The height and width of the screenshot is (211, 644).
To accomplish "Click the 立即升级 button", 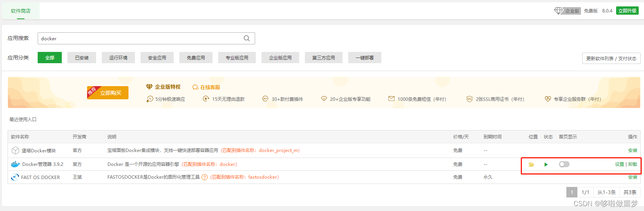I will pyautogui.click(x=627, y=11).
